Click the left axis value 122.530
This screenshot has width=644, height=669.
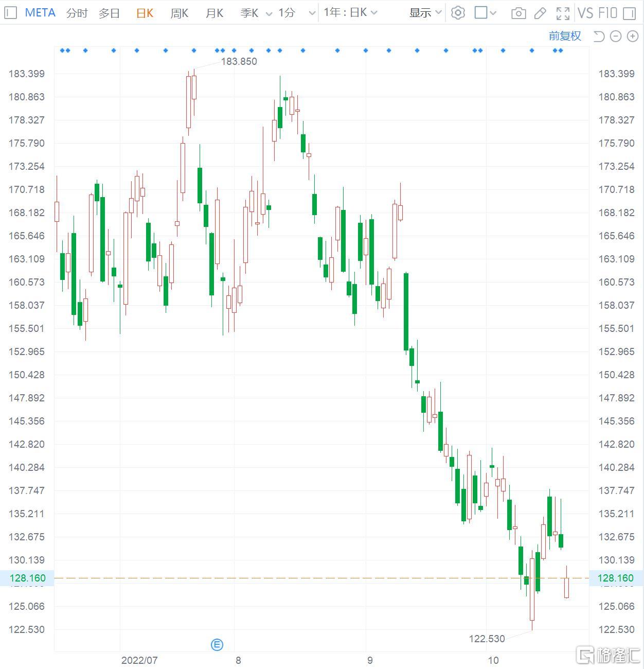click(x=26, y=629)
